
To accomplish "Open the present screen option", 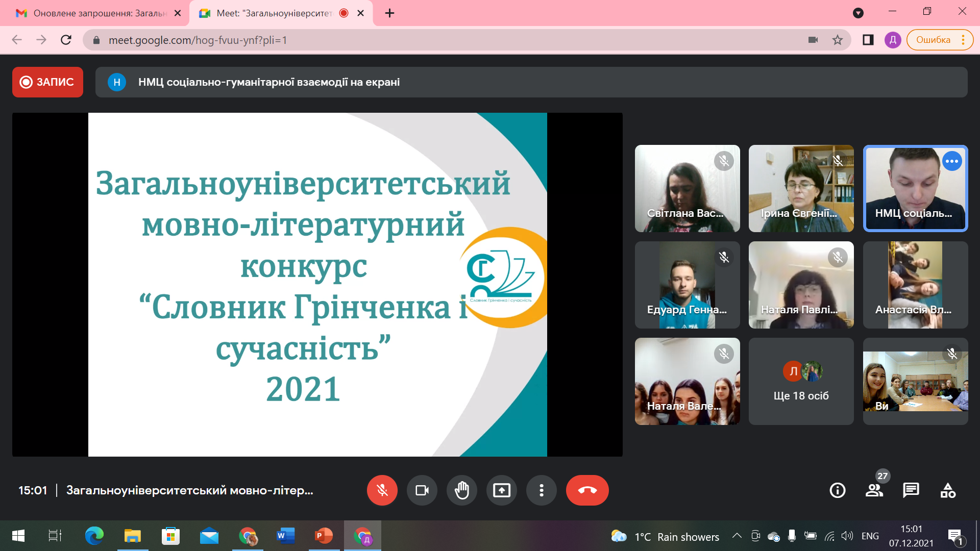I will coord(501,490).
